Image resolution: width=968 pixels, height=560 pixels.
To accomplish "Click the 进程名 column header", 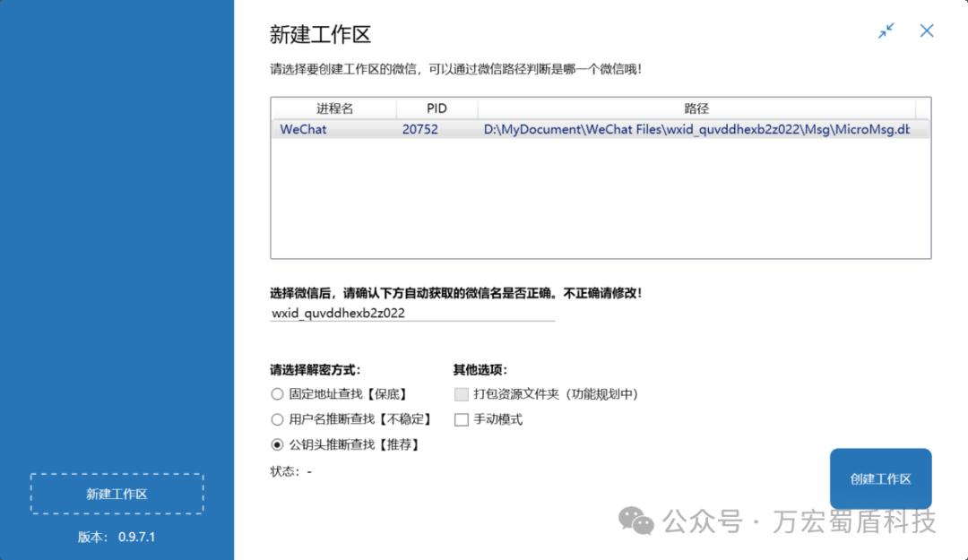I will coord(334,108).
